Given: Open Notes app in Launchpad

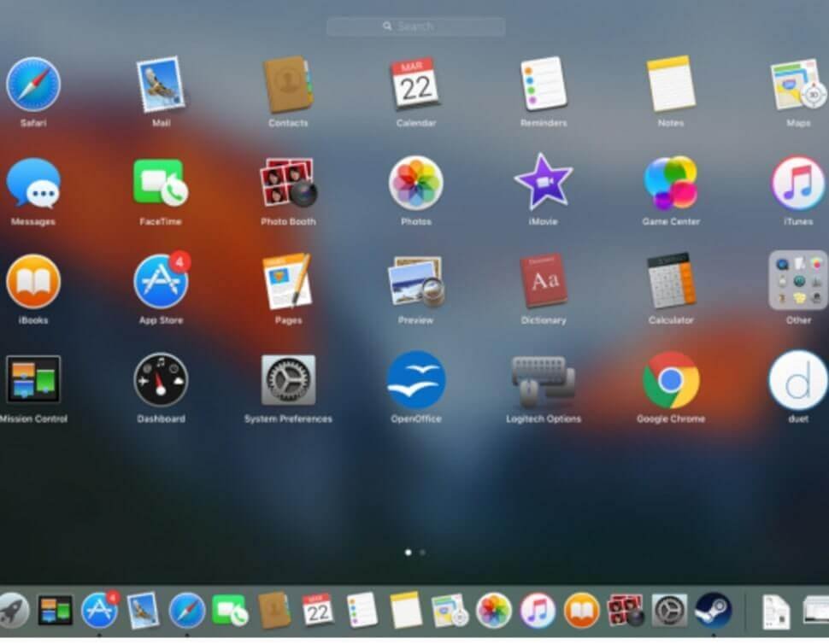Looking at the screenshot, I should 671,85.
